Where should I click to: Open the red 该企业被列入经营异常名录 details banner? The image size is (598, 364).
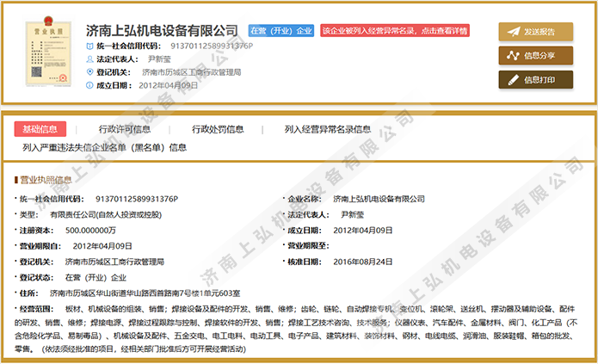pos(395,30)
